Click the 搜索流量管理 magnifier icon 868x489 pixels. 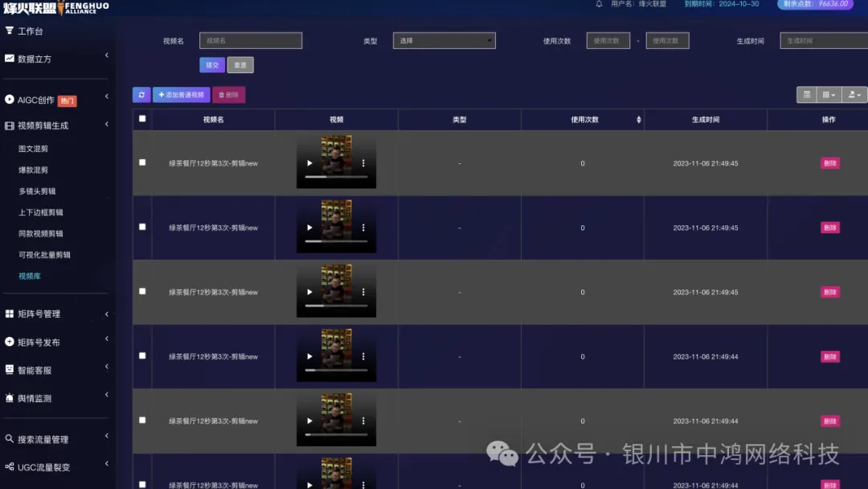coord(10,438)
